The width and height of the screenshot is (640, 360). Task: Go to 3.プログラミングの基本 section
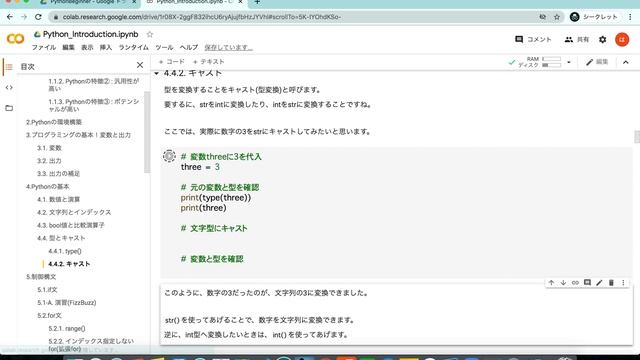click(78, 135)
